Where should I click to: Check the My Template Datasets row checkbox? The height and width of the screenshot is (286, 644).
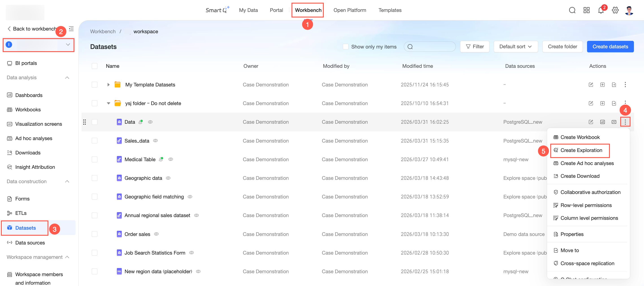coord(94,85)
